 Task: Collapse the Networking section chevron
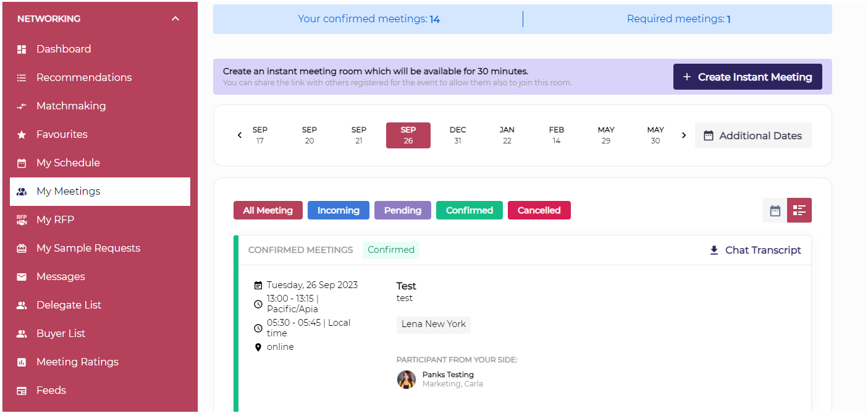[x=175, y=19]
